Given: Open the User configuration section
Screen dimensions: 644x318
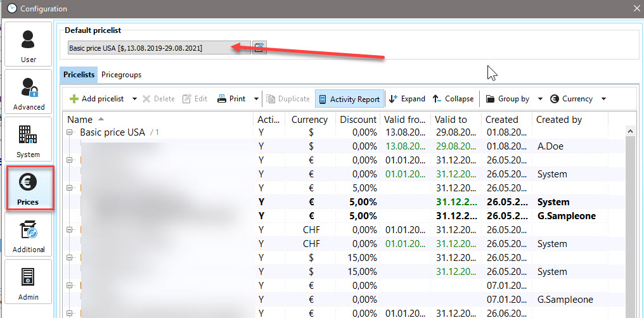Looking at the screenshot, I should coord(29,44).
